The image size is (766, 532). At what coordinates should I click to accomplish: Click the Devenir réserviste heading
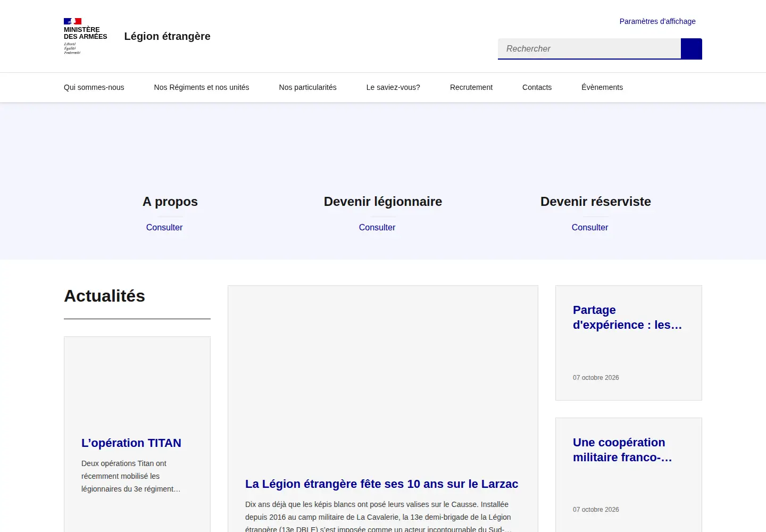[596, 202]
